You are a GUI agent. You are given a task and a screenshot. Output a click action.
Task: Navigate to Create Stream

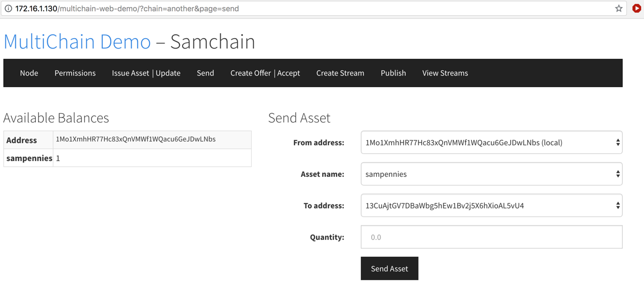(340, 73)
